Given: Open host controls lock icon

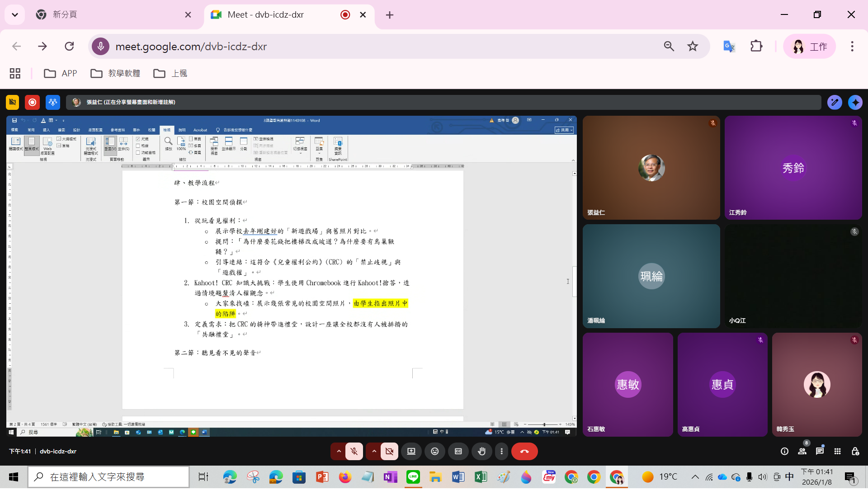Looking at the screenshot, I should pos(855,452).
